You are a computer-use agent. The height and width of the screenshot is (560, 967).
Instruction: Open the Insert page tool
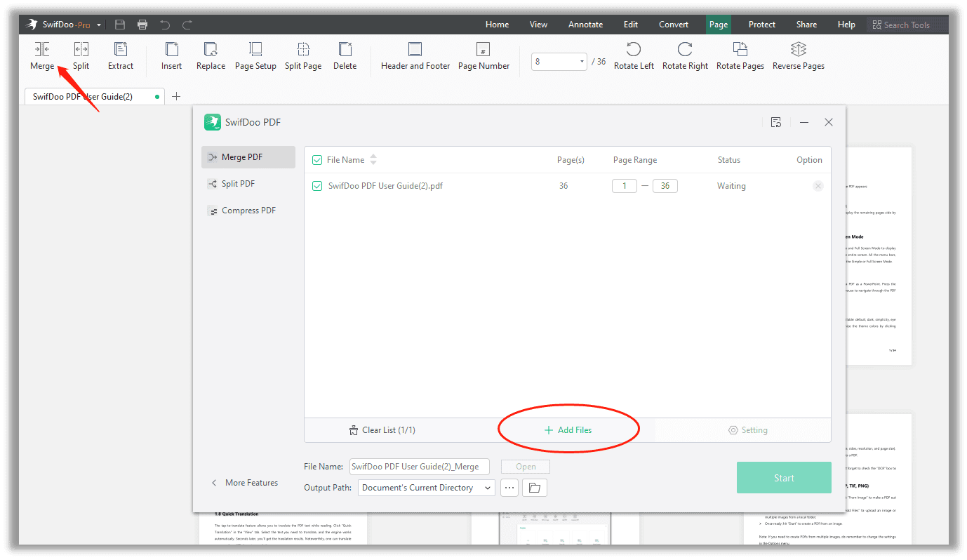pos(171,55)
